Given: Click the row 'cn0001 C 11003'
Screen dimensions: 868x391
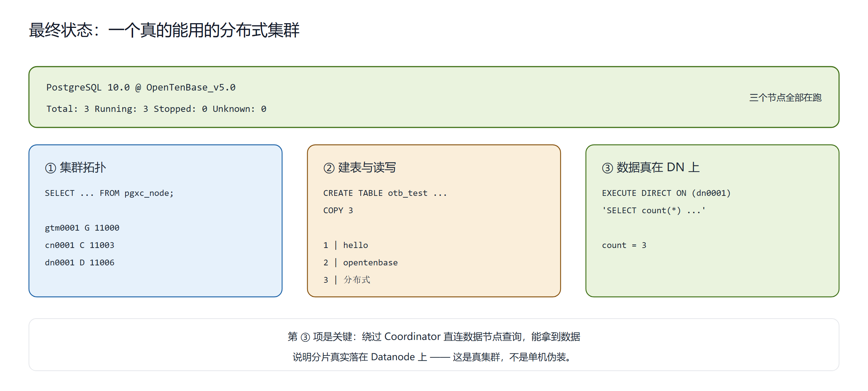Looking at the screenshot, I should pyautogui.click(x=80, y=245).
